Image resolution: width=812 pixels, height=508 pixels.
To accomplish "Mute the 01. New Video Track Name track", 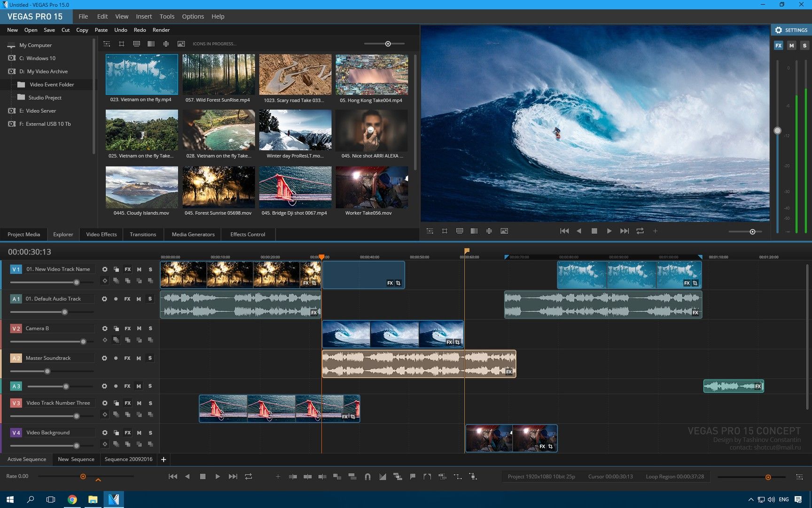I will tap(139, 269).
